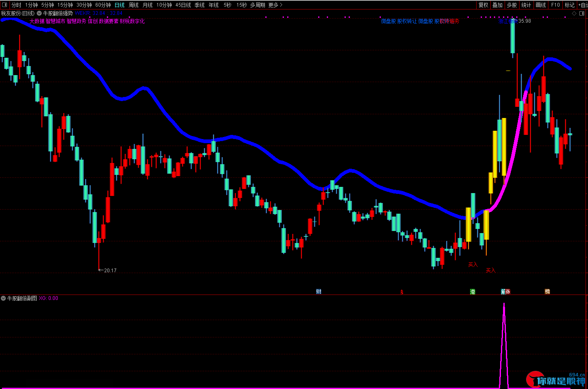This screenshot has width=588, height=389.
Task: Click the 复权 button
Action: click(x=483, y=5)
